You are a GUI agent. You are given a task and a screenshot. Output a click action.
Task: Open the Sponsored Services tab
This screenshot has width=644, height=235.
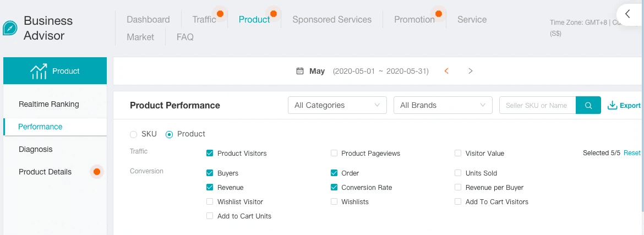pos(332,19)
